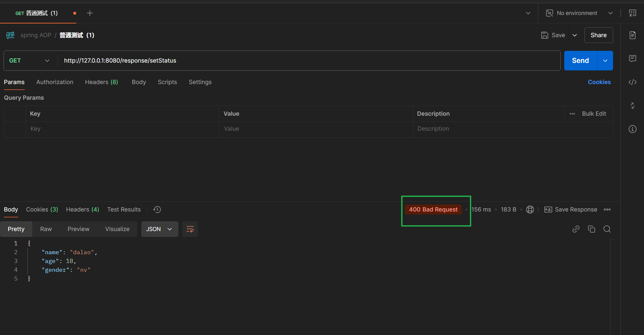Viewport: 644px width, 335px height.
Task: Click the HTTP request type icon
Action: 10,35
